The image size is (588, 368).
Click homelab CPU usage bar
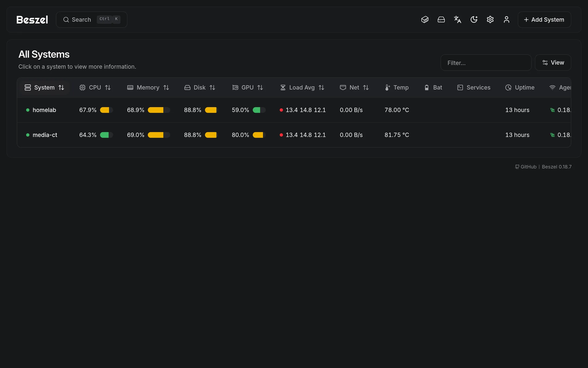pos(106,110)
